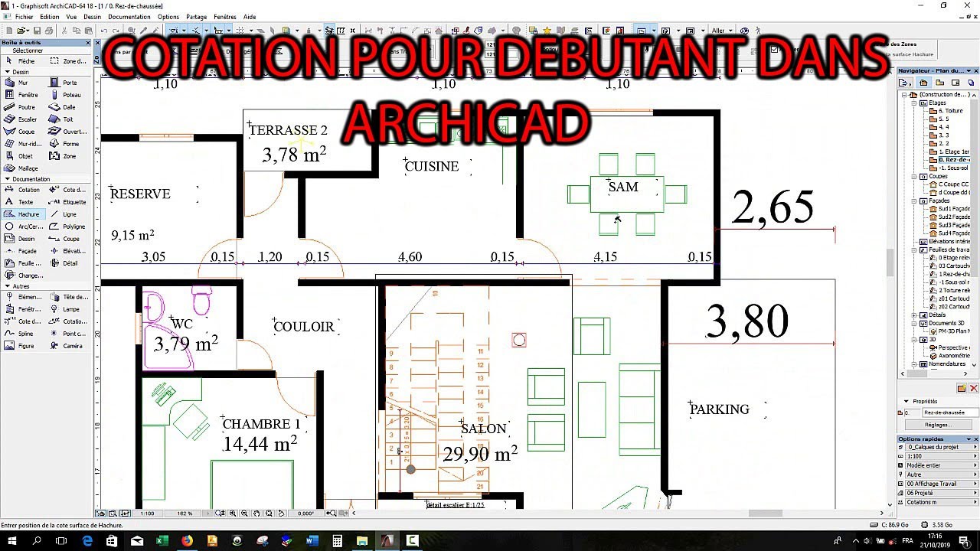Select the Caméra camera tool

click(70, 346)
